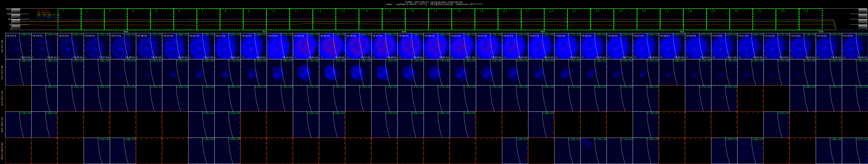
Task: Open the 6.0-12.0 keV image valued 9.43E+04
Action: (x=515, y=72)
